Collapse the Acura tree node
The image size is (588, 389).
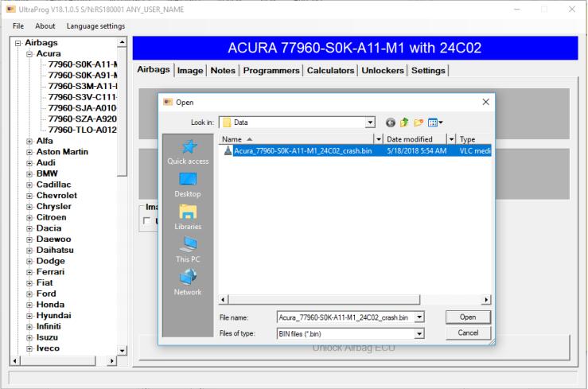(29, 54)
